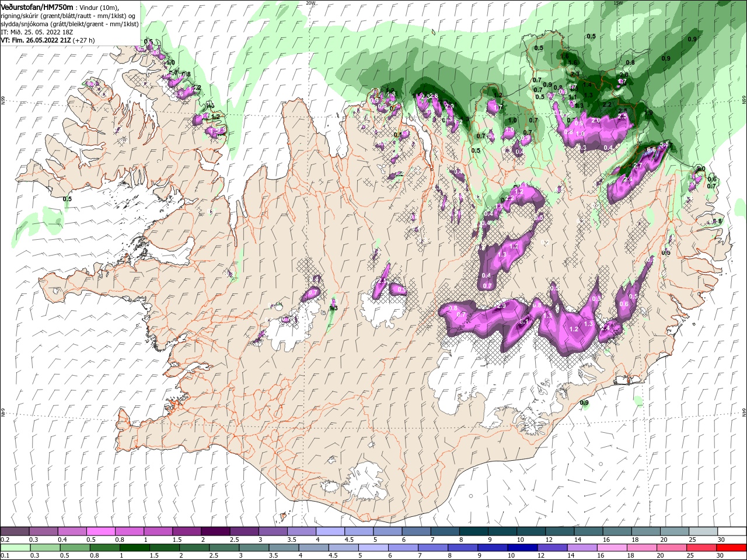Screen dimensions: 747x560
Task: Pick the dark teal snow swatch between 8 and 9
Action: [x=474, y=531]
